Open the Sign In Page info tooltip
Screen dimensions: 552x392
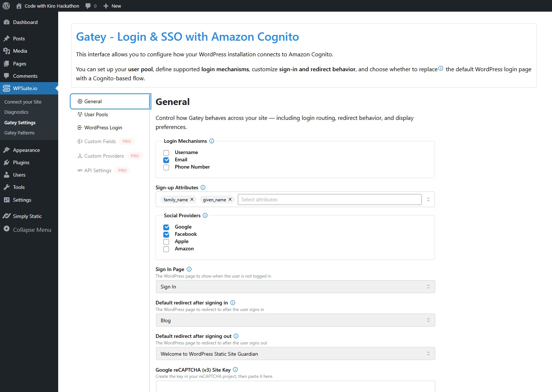189,269
